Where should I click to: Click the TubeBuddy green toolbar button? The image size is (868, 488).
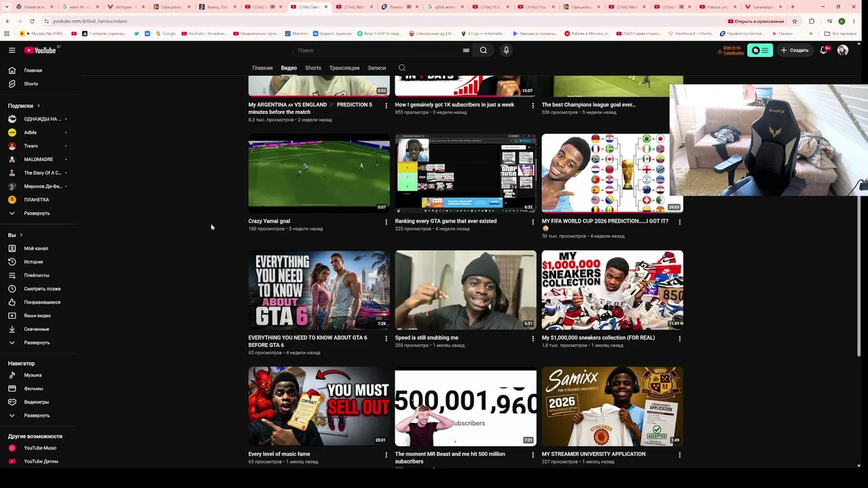point(760,50)
